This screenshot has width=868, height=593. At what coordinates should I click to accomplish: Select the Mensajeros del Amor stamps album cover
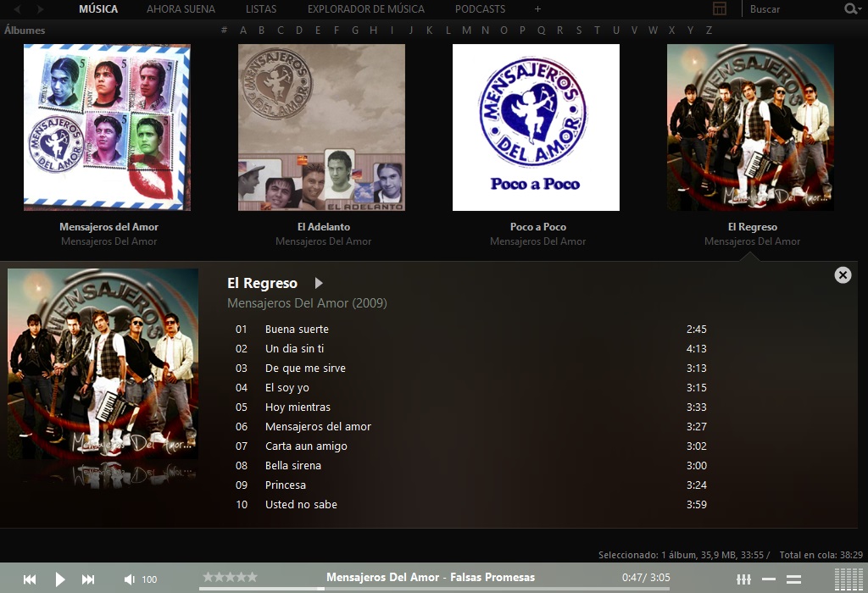(107, 127)
